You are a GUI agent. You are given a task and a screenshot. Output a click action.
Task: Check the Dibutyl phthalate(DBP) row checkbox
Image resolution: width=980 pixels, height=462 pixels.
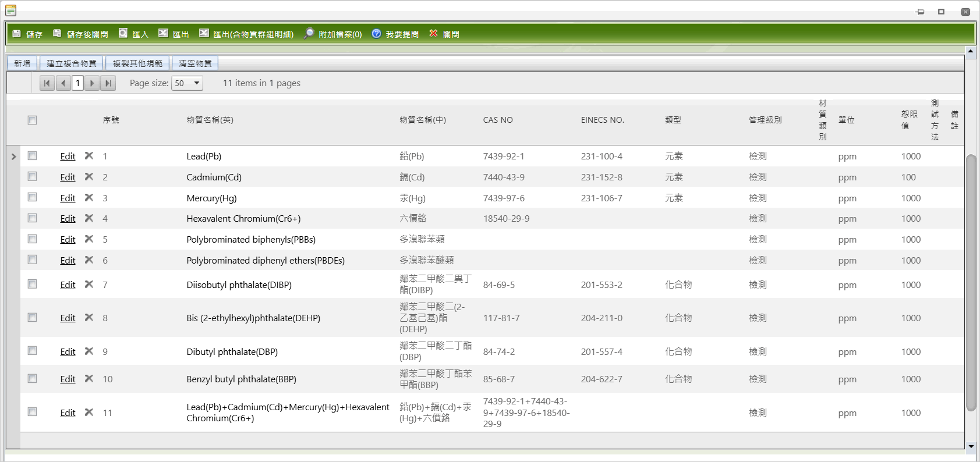[32, 351]
